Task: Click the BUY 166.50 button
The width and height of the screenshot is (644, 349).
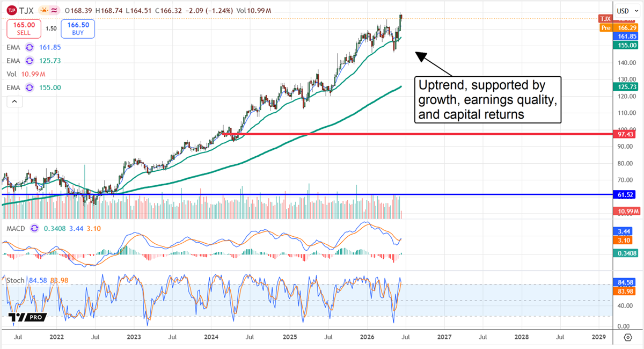Action: coord(78,28)
